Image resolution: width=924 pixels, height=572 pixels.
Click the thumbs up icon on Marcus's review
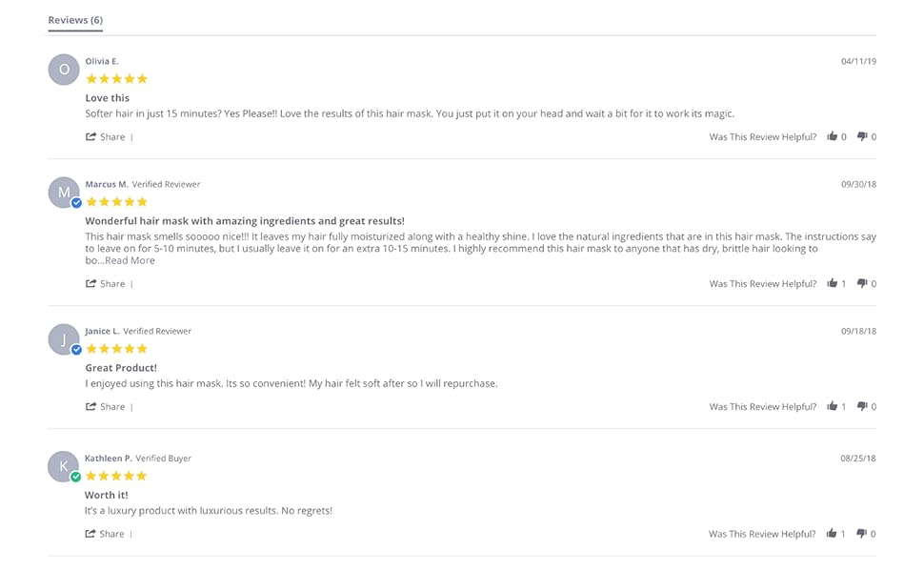[x=834, y=283]
